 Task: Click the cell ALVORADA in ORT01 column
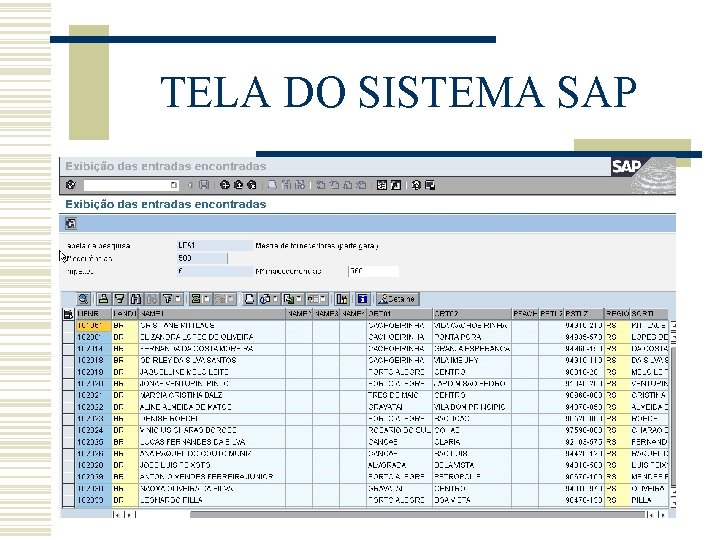(399, 465)
